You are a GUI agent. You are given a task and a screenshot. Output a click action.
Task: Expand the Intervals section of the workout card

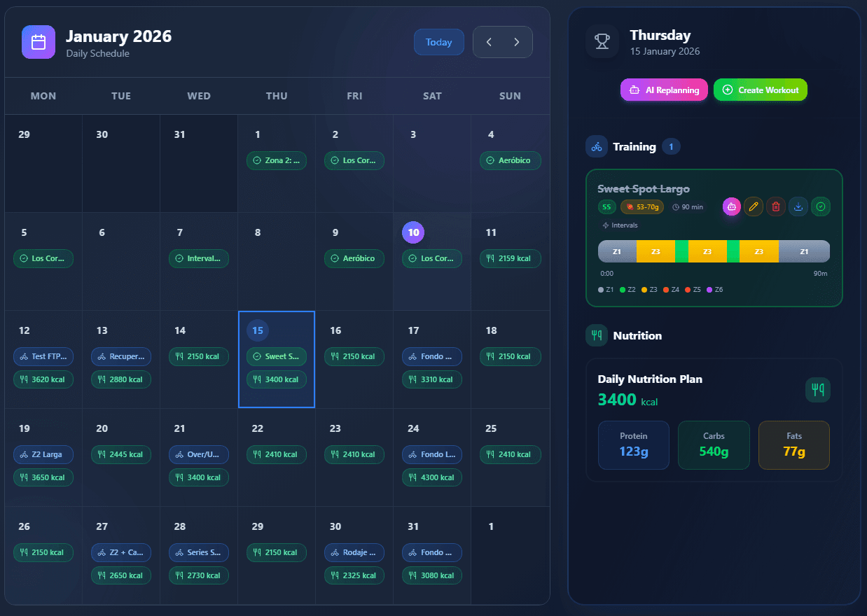click(x=619, y=225)
